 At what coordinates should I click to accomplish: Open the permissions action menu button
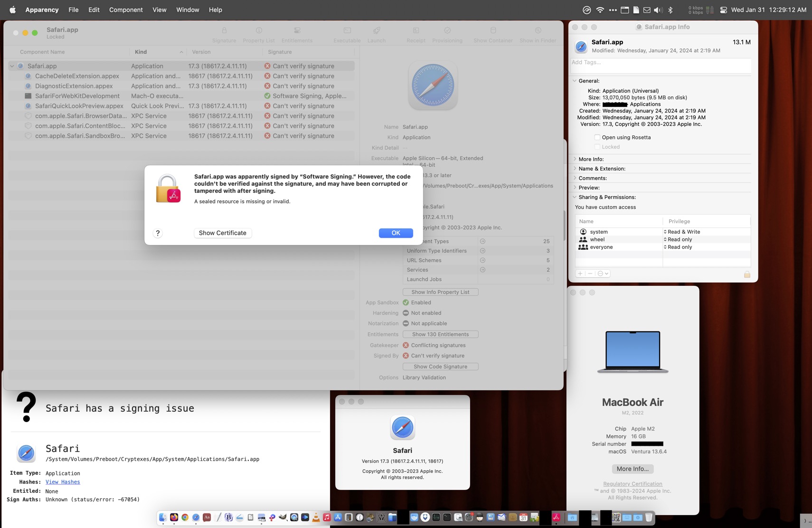point(603,273)
